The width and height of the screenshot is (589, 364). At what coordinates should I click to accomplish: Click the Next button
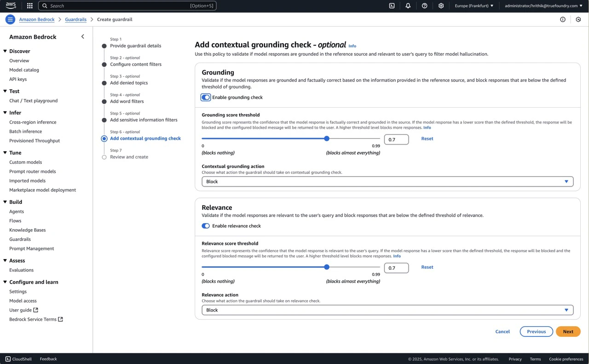coord(568,331)
